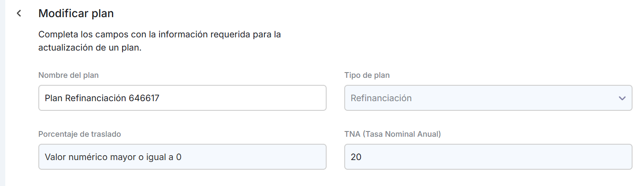Click the value 20 in TNA
This screenshot has height=186, width=644.
click(x=356, y=157)
